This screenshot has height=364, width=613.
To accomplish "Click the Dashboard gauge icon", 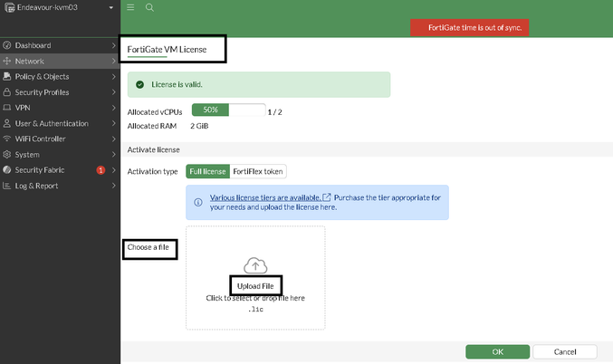I will point(6,45).
